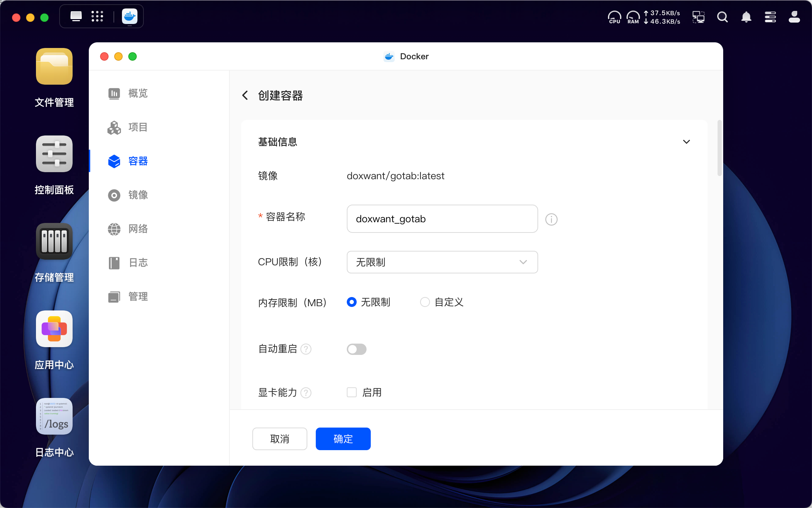The height and width of the screenshot is (508, 812).
Task: Open the 应用中心 desktop app
Action: [54, 329]
